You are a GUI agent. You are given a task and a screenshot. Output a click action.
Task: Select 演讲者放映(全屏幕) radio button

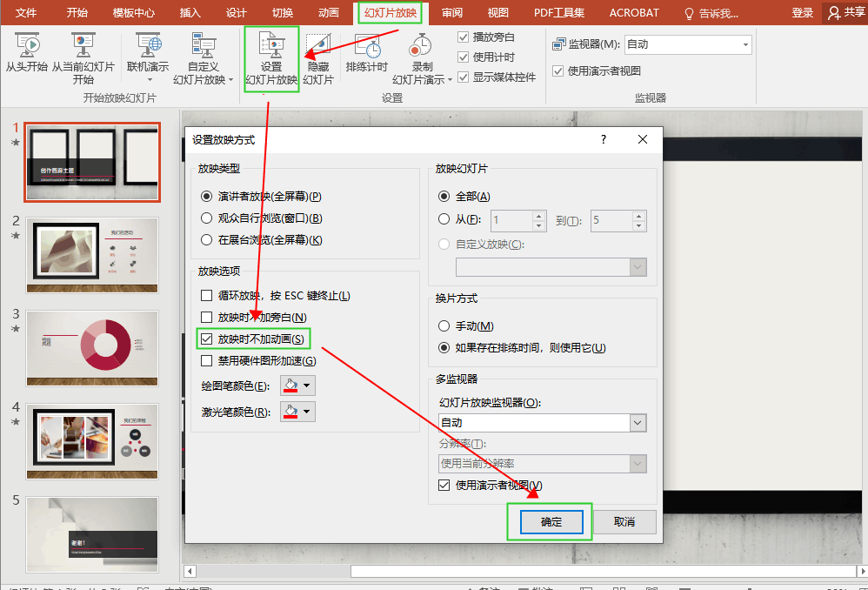pyautogui.click(x=206, y=196)
